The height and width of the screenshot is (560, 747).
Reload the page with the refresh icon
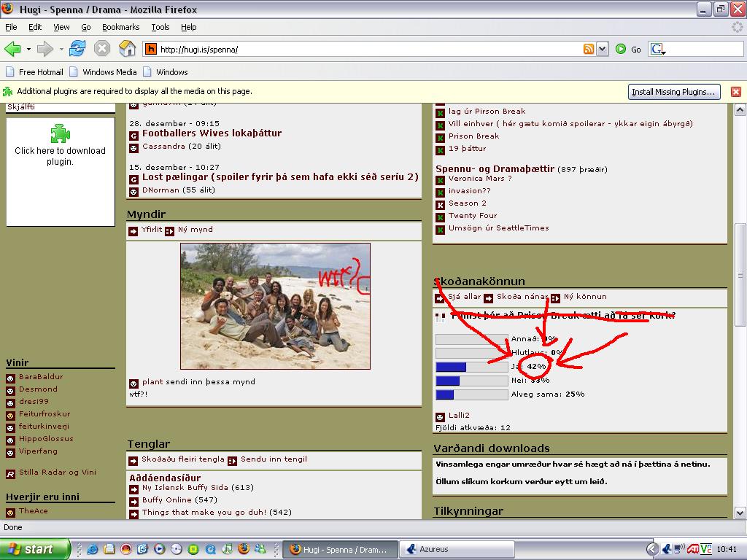click(77, 49)
